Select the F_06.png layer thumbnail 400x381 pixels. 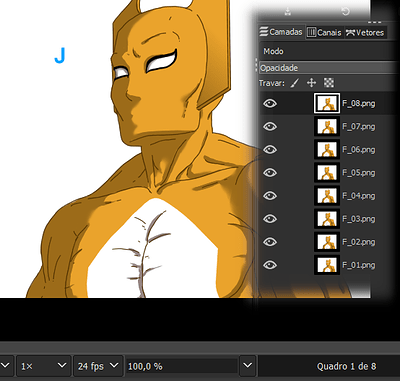327,150
